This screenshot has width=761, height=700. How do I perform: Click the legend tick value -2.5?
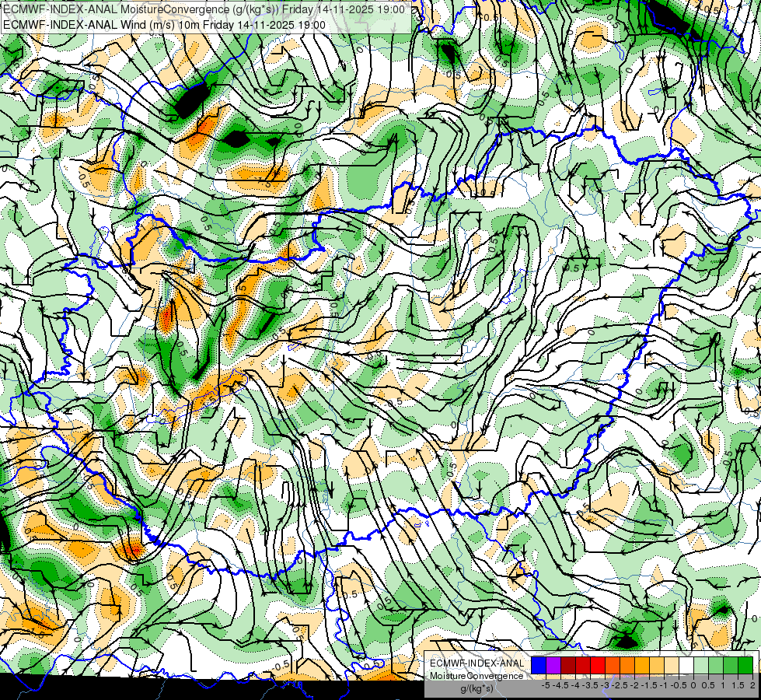pyautogui.click(x=620, y=685)
